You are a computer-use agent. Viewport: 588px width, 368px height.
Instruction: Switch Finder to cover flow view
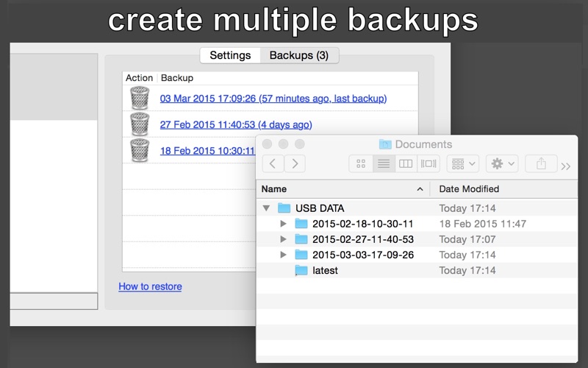click(x=429, y=163)
